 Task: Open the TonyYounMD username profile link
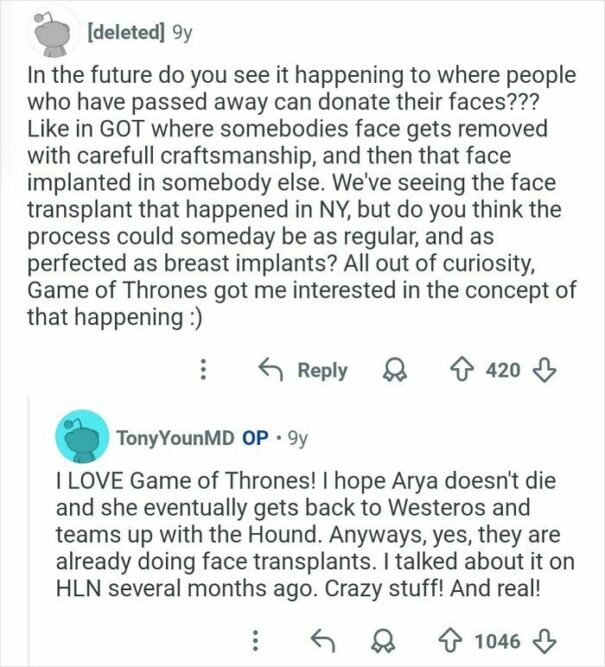point(174,437)
